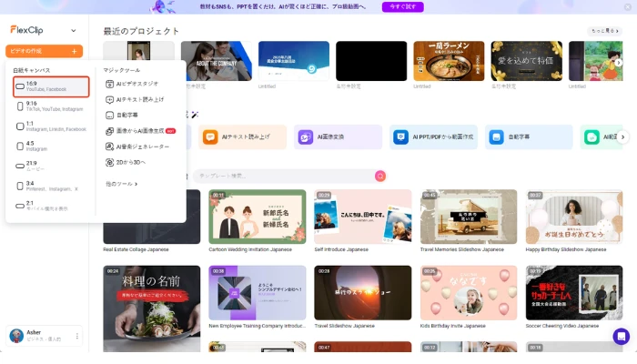Click the AI text-to-speech orange card
637x364 pixels.
243,136
